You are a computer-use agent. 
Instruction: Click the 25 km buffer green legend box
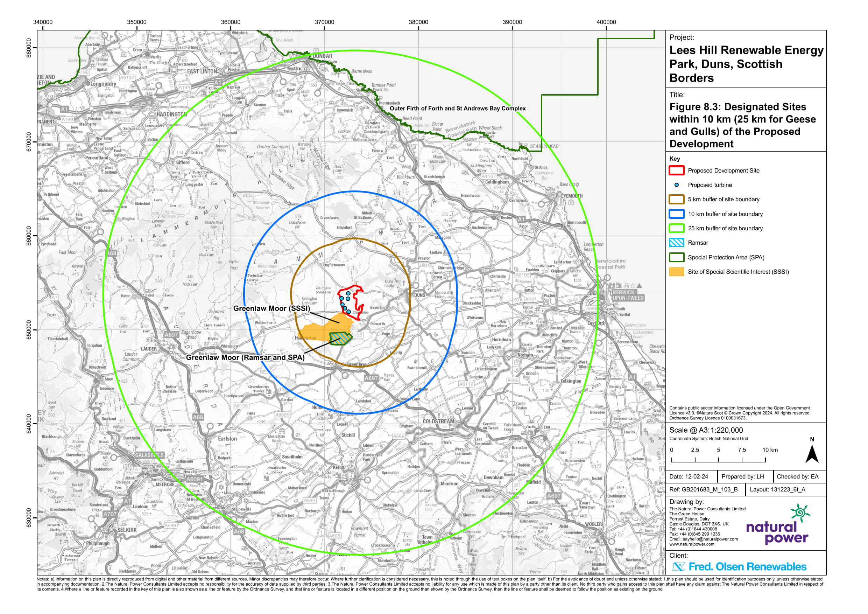[676, 229]
